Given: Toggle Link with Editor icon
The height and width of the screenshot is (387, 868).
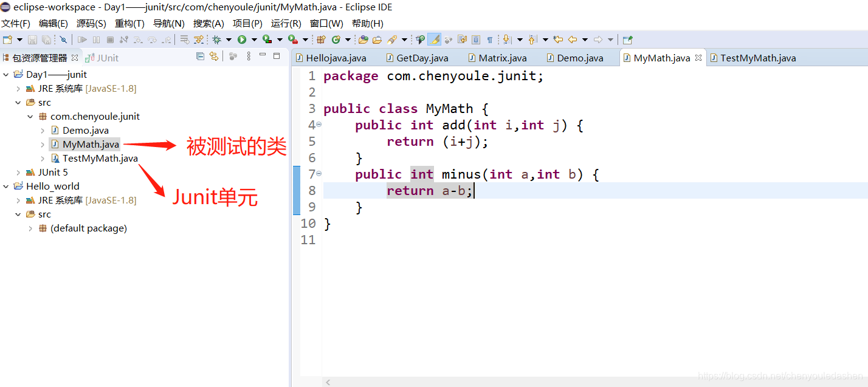Looking at the screenshot, I should pyautogui.click(x=214, y=57).
